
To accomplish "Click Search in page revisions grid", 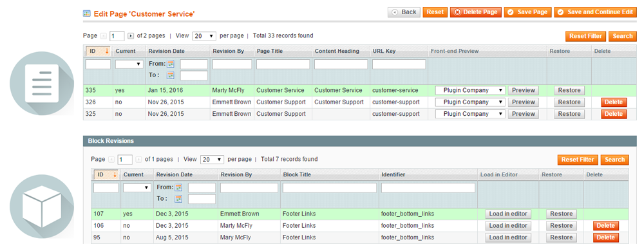I will click(623, 36).
